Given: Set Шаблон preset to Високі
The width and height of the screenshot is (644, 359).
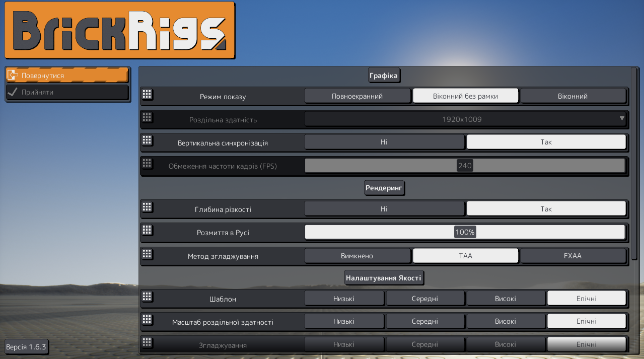Looking at the screenshot, I should (x=506, y=299).
